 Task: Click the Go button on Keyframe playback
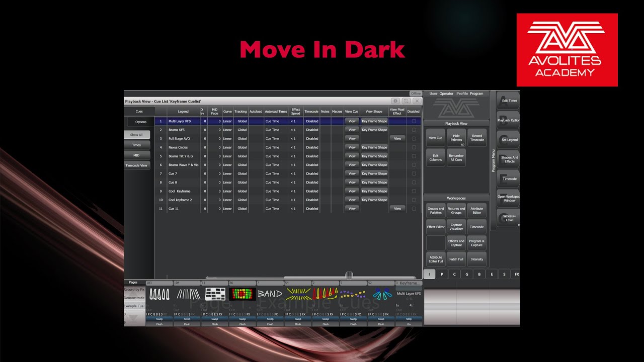(409, 324)
